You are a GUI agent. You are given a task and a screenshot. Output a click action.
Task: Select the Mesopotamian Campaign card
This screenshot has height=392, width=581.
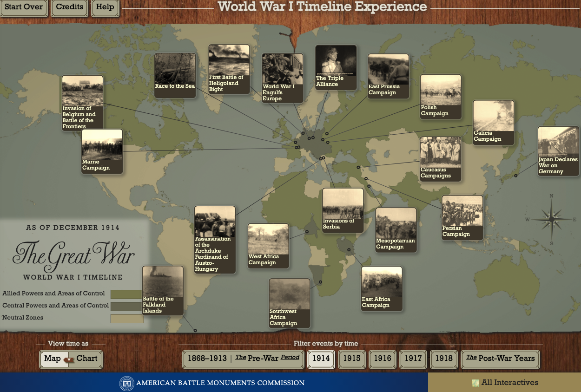(x=396, y=230)
